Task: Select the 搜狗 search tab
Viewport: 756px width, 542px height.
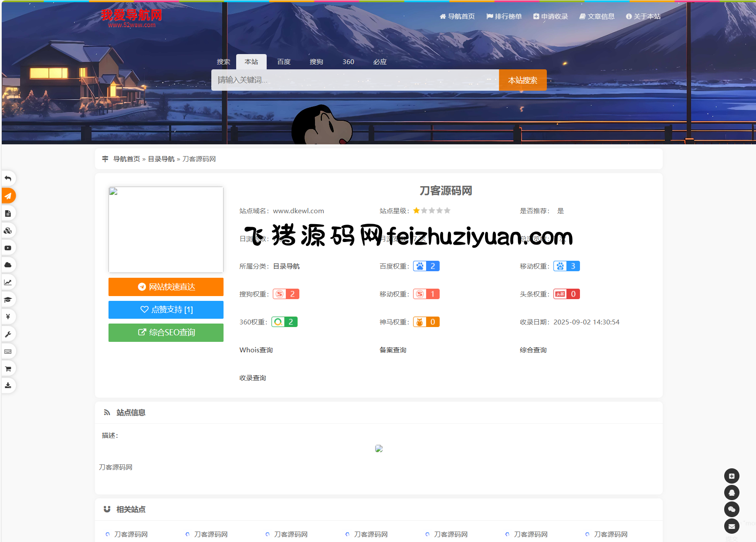Action: (316, 62)
